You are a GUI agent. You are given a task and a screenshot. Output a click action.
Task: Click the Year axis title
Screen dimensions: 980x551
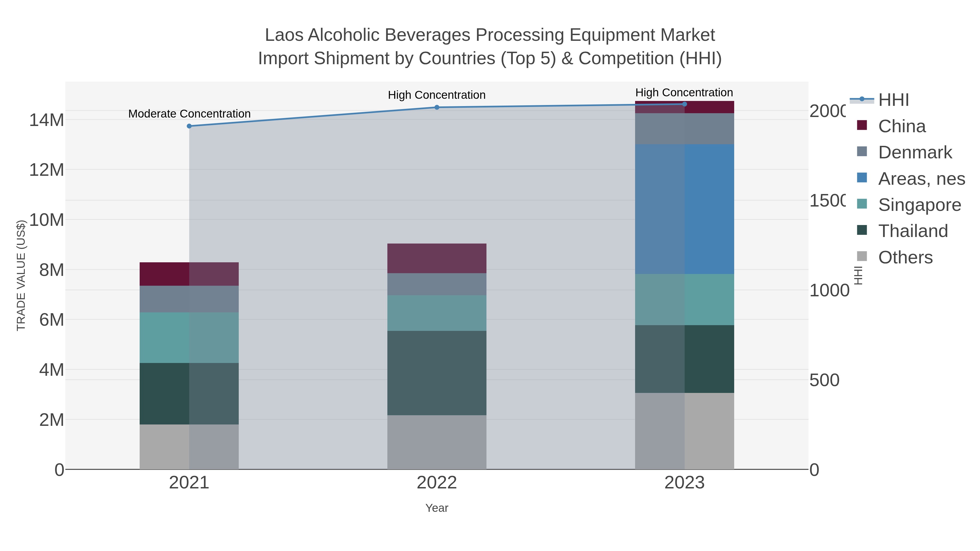point(437,508)
